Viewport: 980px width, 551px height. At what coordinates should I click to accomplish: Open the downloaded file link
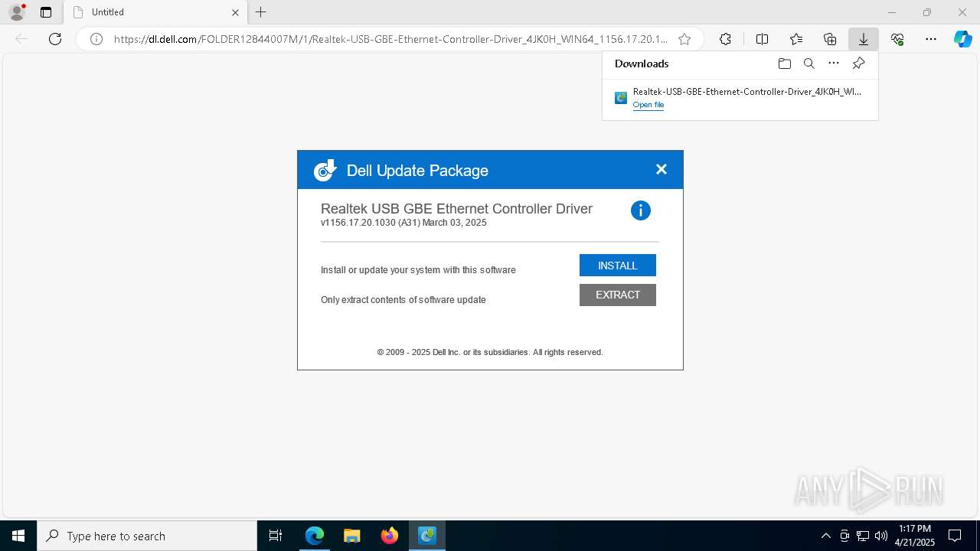[x=648, y=105]
